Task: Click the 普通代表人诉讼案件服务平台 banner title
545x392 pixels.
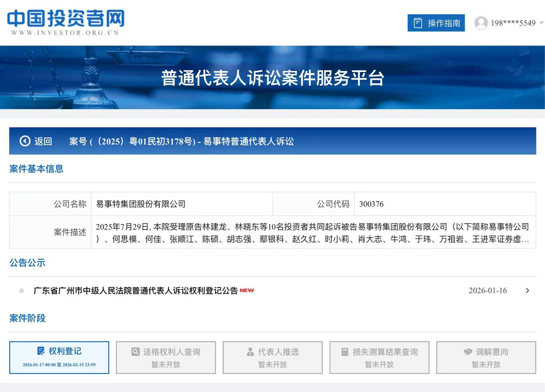Action: coord(273,78)
